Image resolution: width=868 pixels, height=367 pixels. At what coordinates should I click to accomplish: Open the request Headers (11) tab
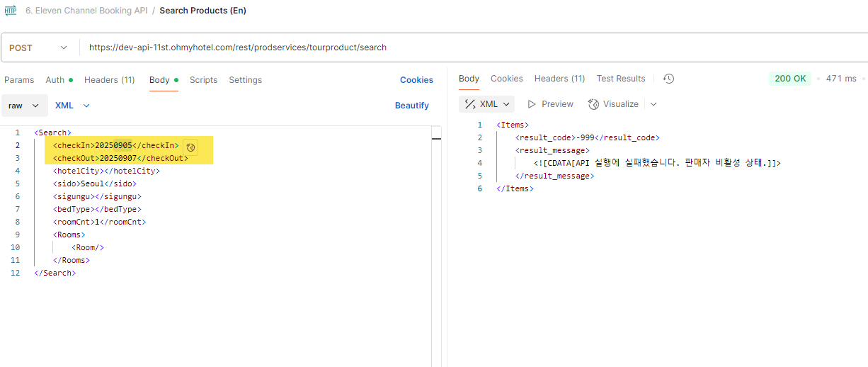click(109, 80)
